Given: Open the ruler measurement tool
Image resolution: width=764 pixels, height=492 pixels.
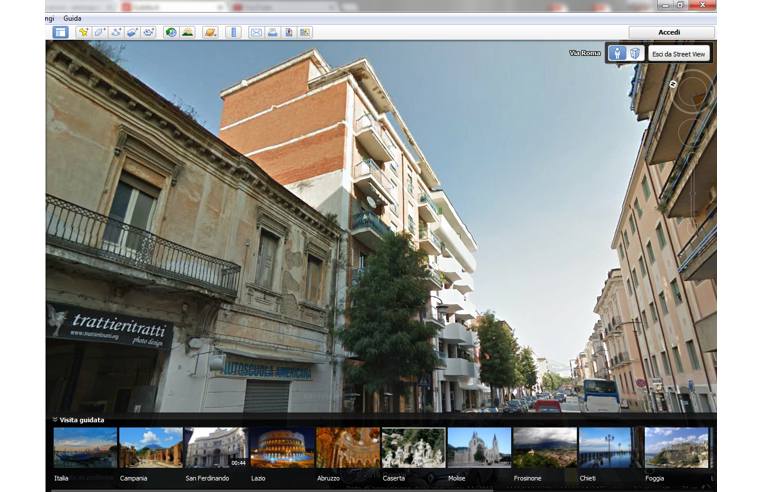Looking at the screenshot, I should tap(233, 32).
